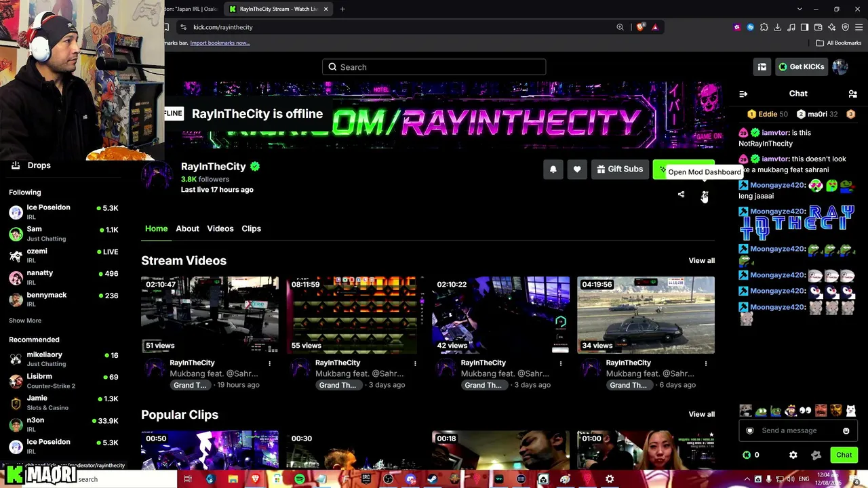Screen dimensions: 868x488
Task: Click the zoom magnifier in the address bar
Action: pos(620,27)
